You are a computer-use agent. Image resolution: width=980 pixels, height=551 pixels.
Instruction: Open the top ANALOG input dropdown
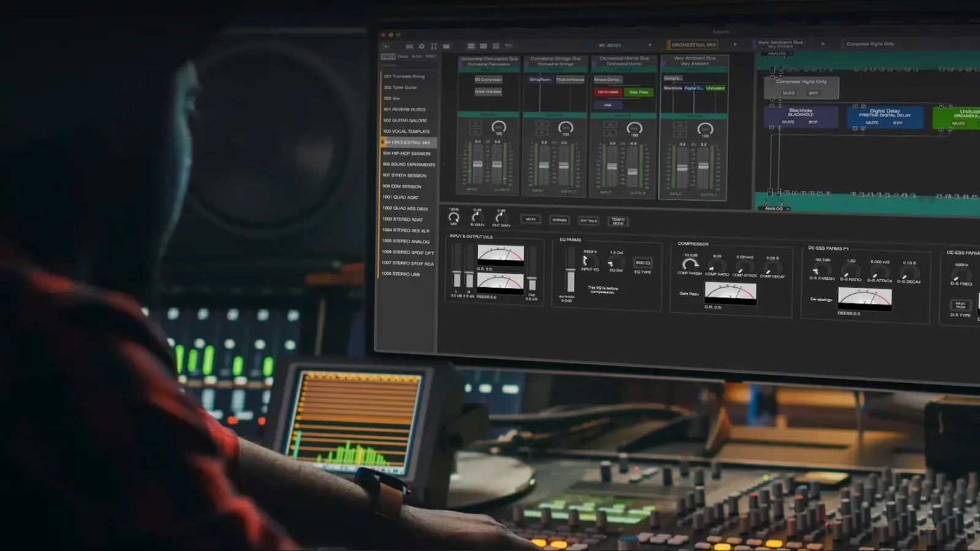pyautogui.click(x=778, y=53)
